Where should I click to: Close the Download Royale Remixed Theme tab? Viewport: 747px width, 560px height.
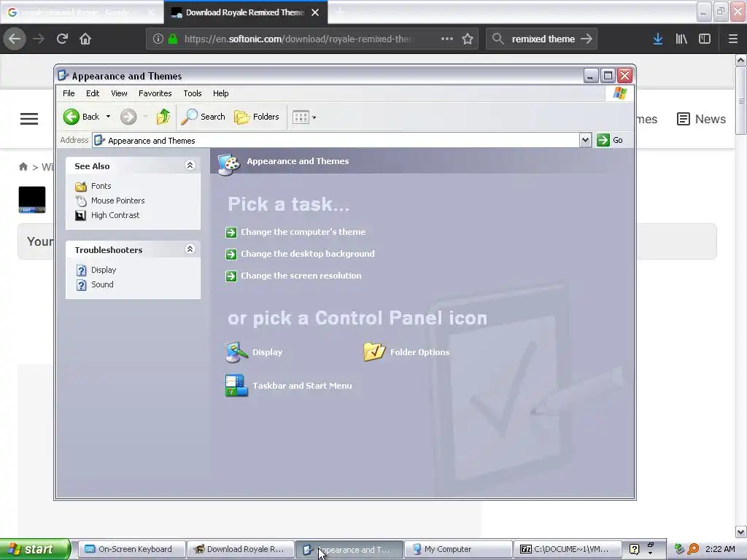(315, 12)
